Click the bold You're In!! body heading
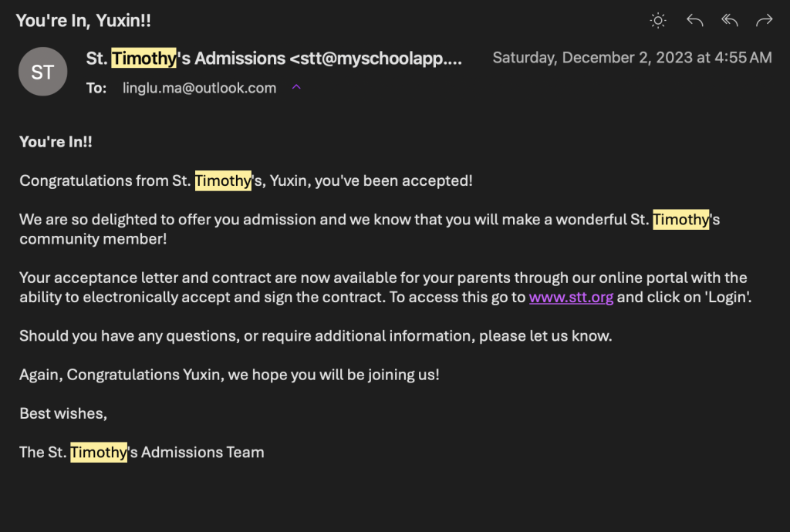The image size is (790, 532). click(56, 142)
